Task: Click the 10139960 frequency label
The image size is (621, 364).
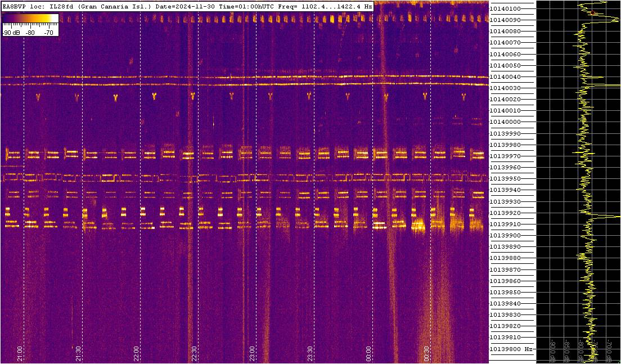Action: click(505, 168)
